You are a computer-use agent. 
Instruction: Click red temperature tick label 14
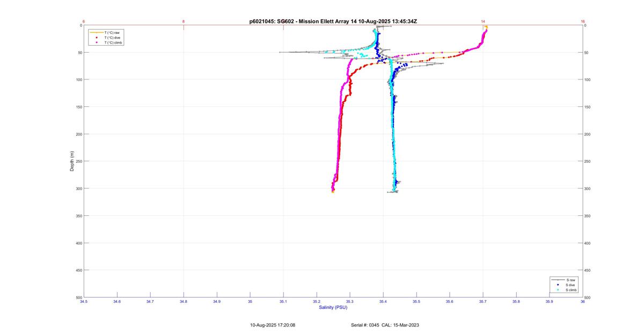coord(483,21)
